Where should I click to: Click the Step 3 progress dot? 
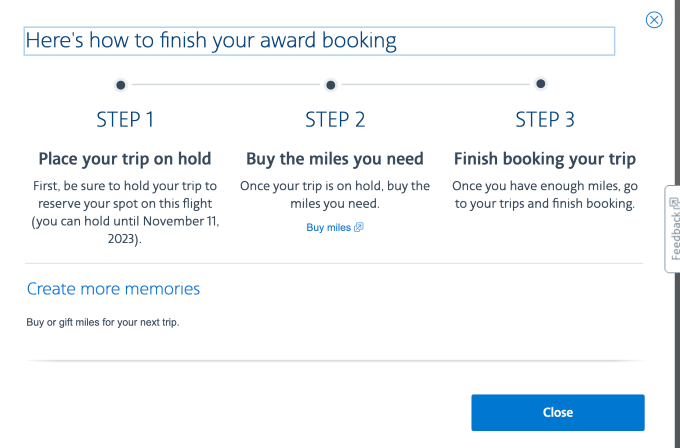point(541,84)
